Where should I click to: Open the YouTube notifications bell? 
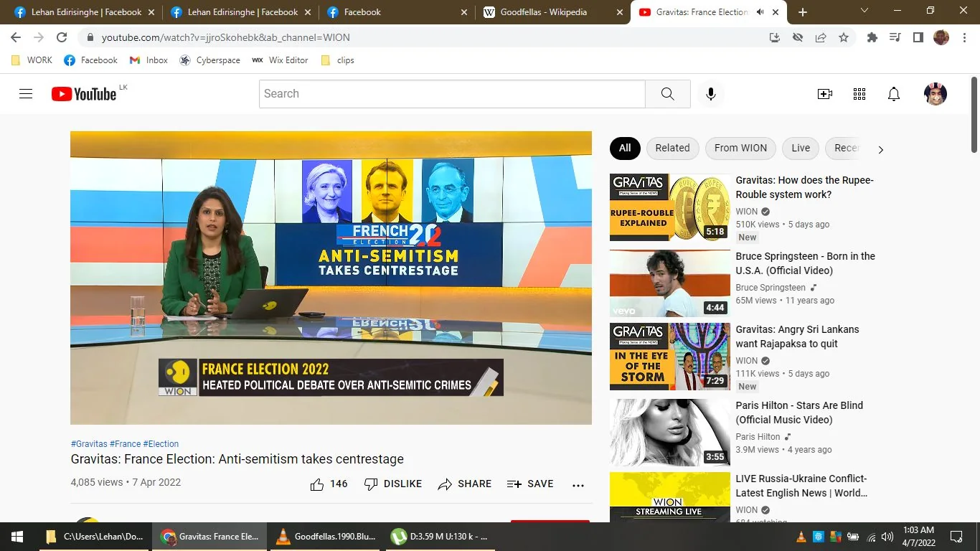[x=894, y=94]
